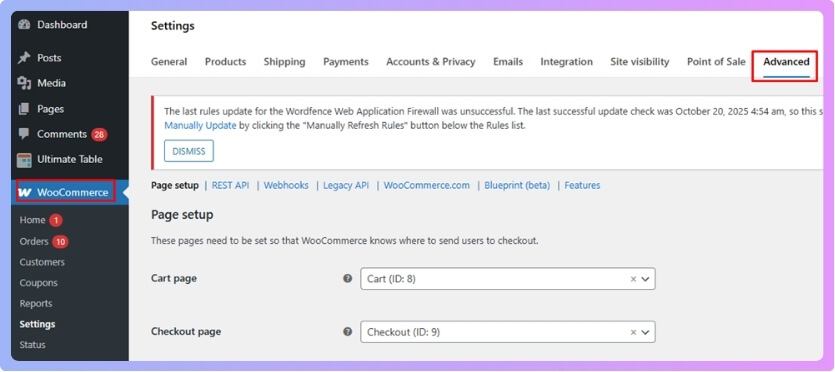Image resolution: width=835 pixels, height=372 pixels.
Task: Open the REST API subsection
Action: click(x=230, y=185)
